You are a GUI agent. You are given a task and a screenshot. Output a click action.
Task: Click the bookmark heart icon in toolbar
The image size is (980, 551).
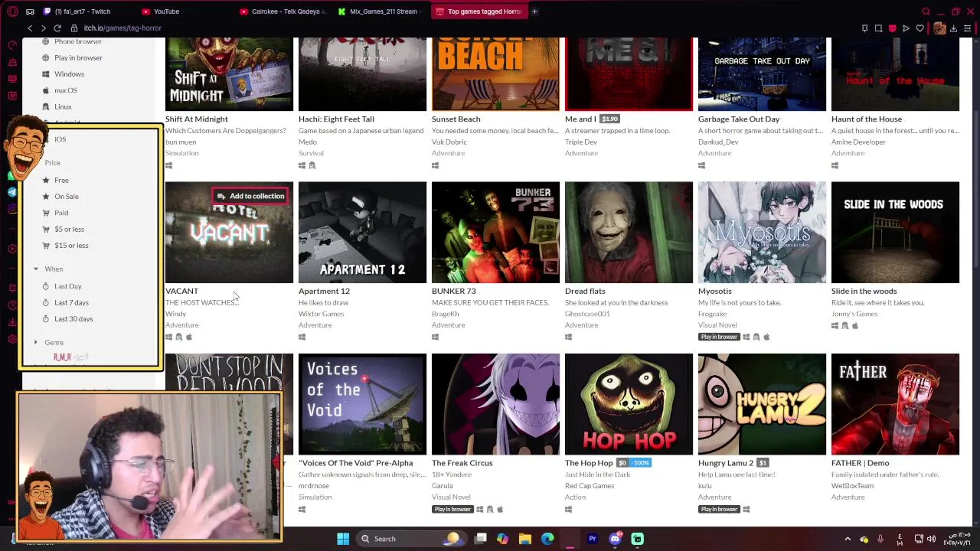coord(920,28)
